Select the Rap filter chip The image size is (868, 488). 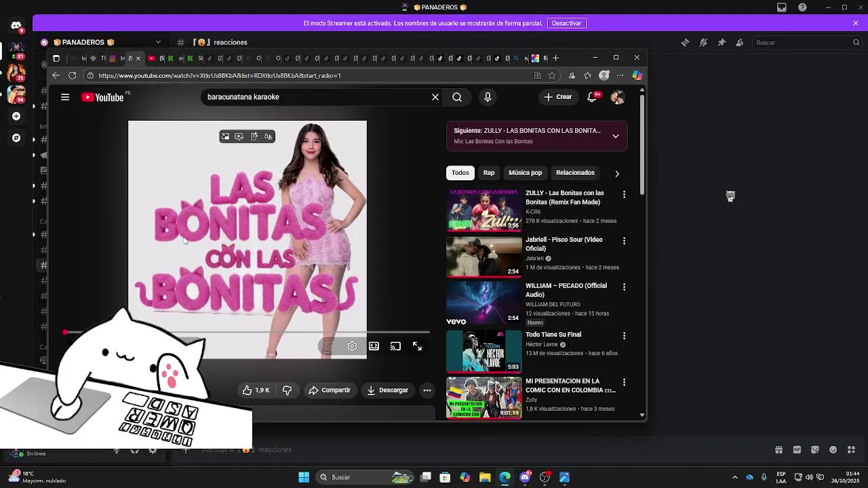(x=489, y=173)
